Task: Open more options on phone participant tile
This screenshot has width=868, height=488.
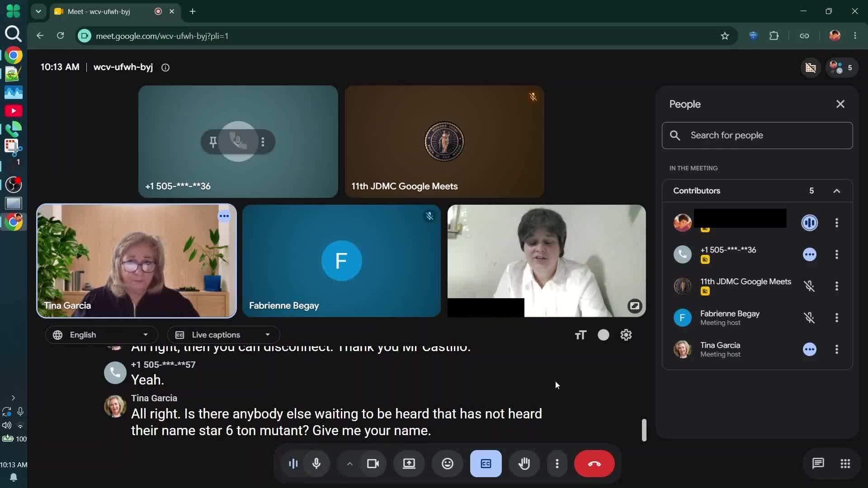Action: click(263, 142)
